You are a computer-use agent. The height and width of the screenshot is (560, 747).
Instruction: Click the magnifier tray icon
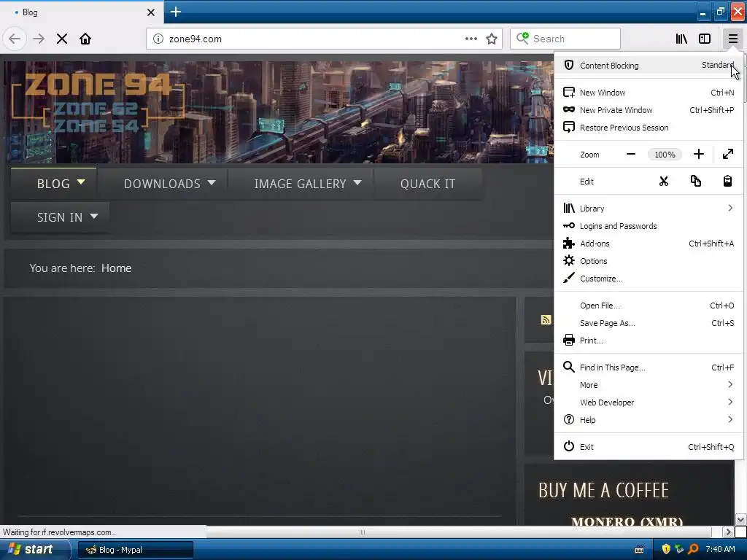[x=694, y=549]
